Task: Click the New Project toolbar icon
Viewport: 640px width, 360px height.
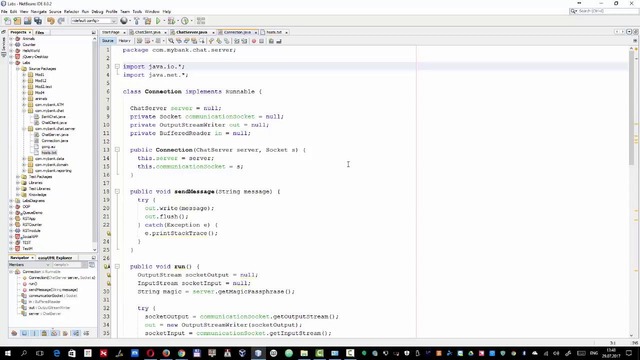Action: point(17,21)
